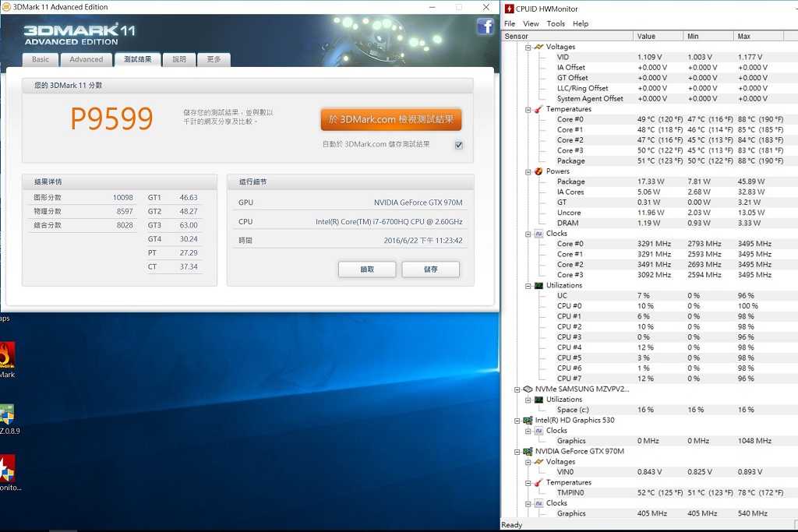This screenshot has width=798, height=532.
Task: Collapse the NVIDIA GeForce GTX 970M node
Action: click(x=517, y=452)
